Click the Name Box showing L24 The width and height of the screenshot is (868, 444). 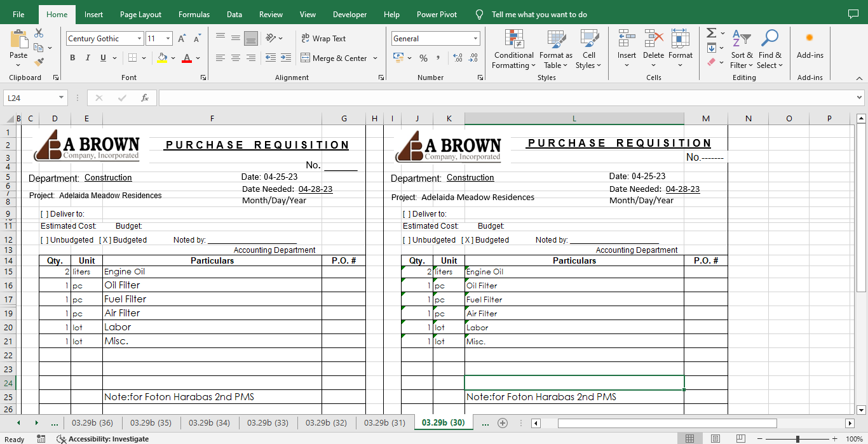(x=30, y=98)
